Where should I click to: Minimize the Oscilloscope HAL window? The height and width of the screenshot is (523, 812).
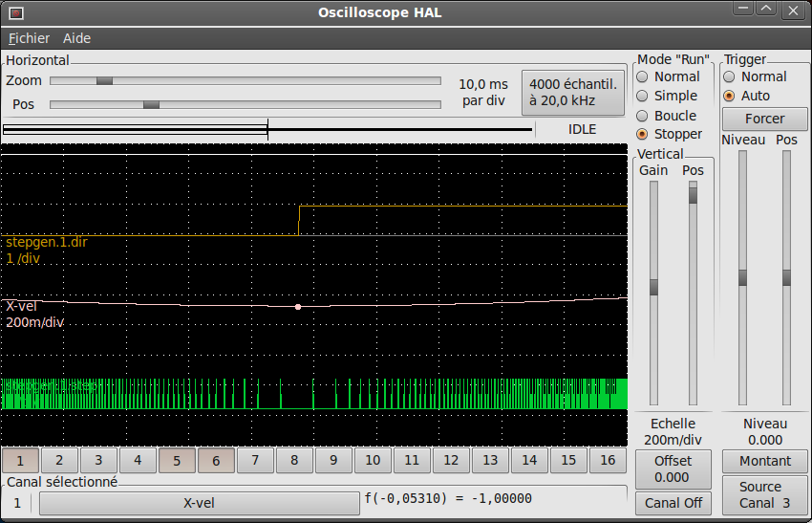tap(743, 10)
